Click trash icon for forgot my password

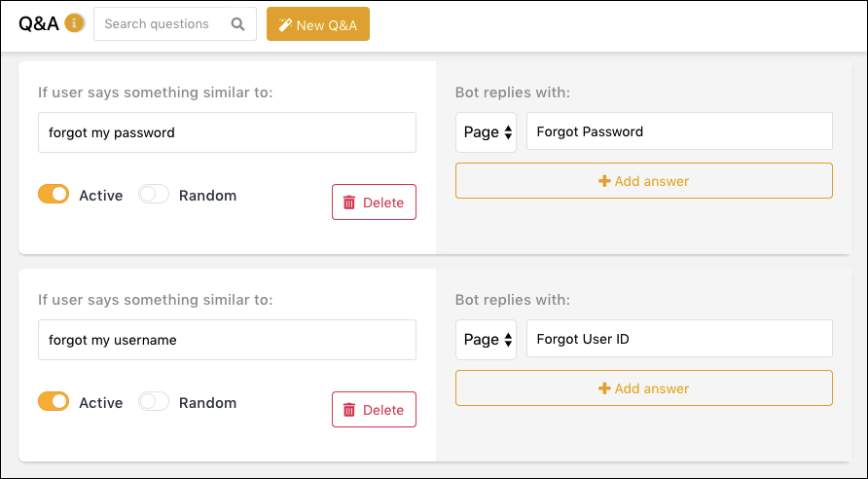(349, 203)
